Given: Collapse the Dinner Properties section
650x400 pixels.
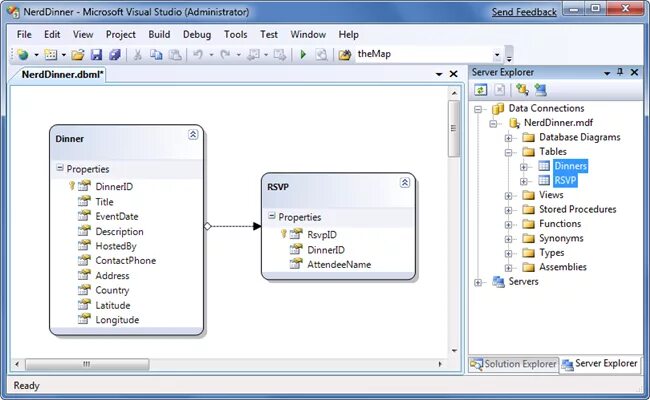Looking at the screenshot, I should click(x=60, y=168).
